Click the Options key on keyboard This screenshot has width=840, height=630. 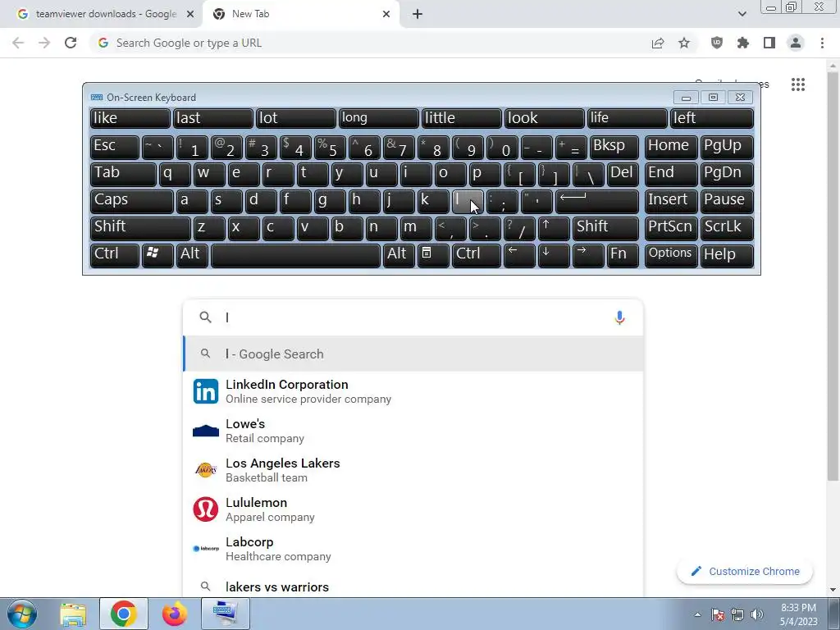pyautogui.click(x=671, y=254)
